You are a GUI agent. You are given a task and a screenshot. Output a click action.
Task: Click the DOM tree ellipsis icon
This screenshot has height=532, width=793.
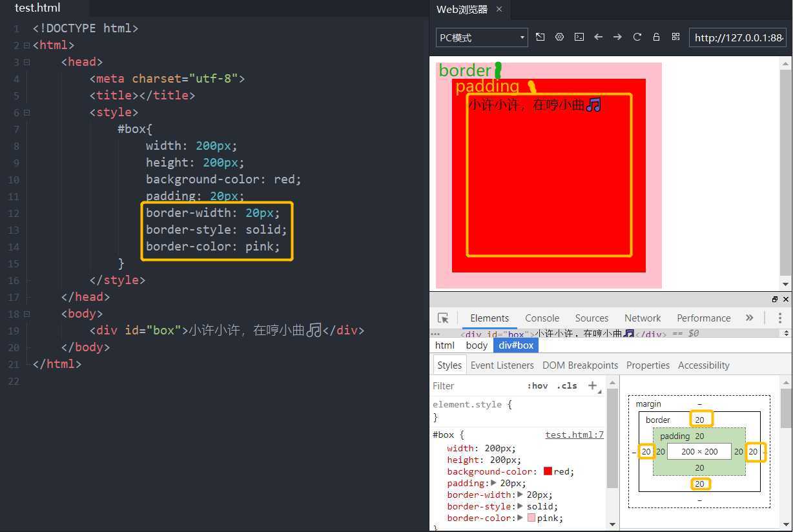435,334
